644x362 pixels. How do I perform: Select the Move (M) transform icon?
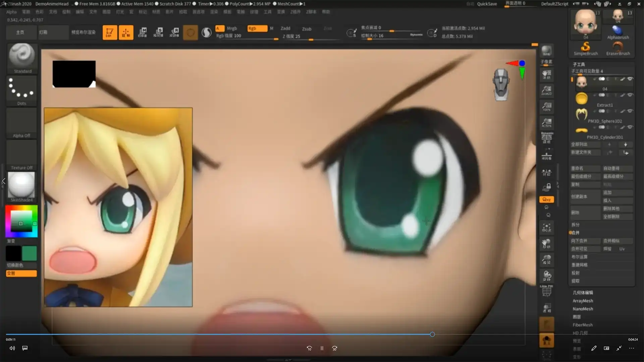click(x=143, y=33)
